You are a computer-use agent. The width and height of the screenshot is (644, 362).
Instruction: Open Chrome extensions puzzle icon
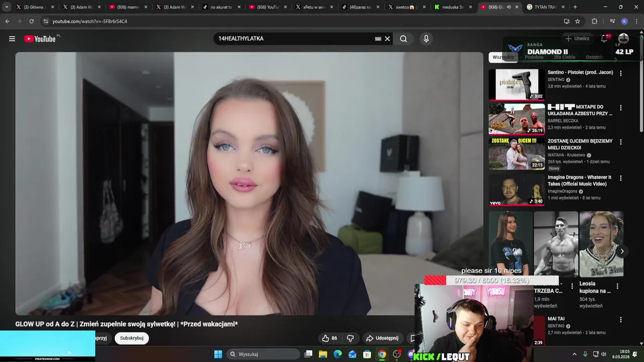click(595, 21)
